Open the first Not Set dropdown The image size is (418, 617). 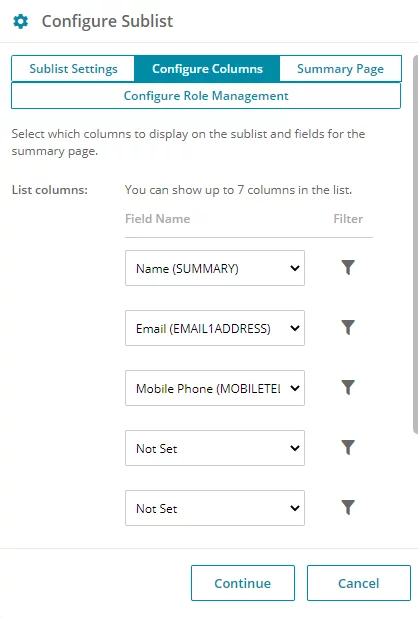[x=215, y=448]
